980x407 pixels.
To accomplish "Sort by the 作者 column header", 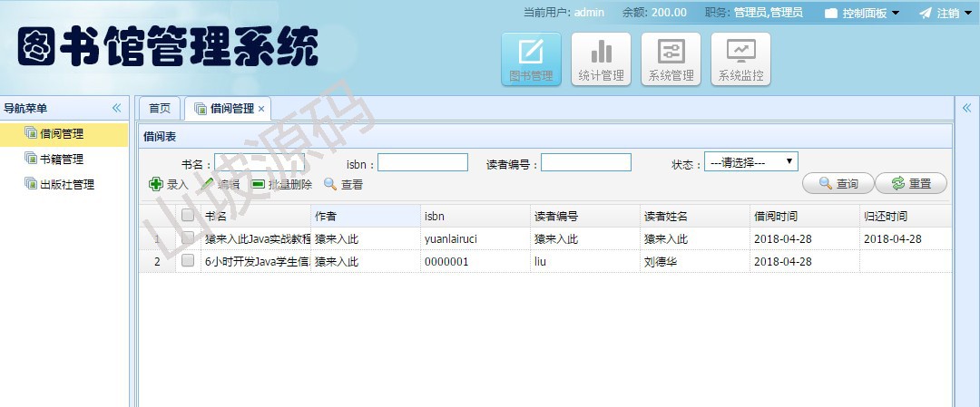I will 366,216.
